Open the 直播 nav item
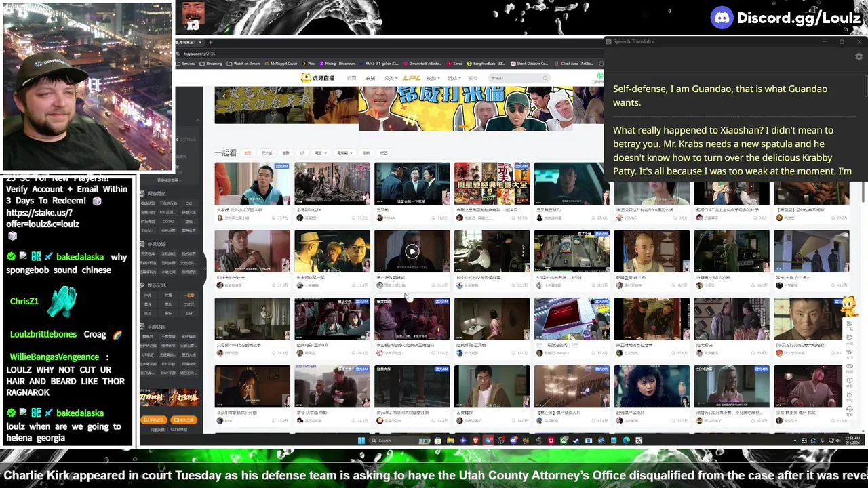Viewport: 868px width, 488px height. click(370, 78)
